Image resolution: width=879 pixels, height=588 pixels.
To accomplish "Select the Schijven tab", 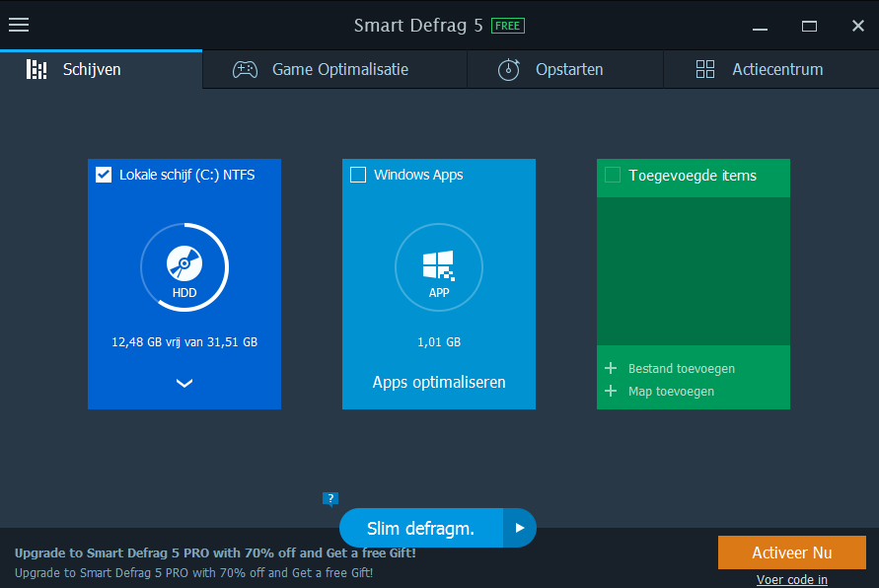I will [x=91, y=70].
